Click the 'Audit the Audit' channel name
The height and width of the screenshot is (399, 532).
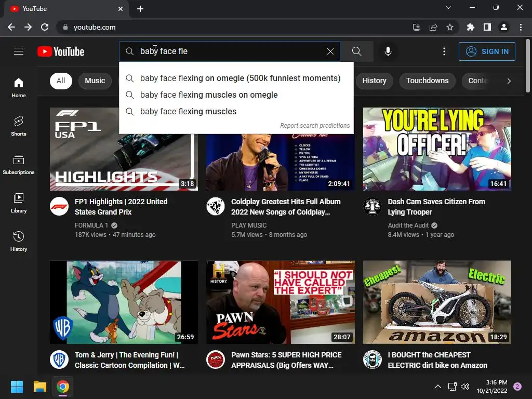[x=408, y=225]
